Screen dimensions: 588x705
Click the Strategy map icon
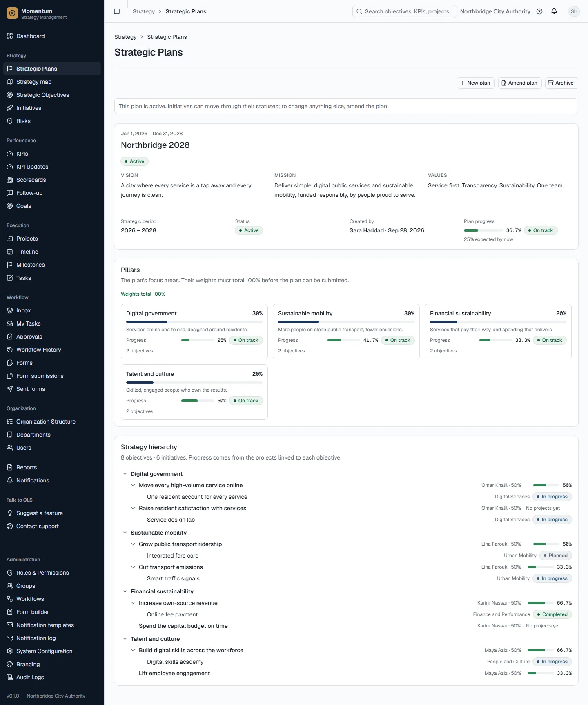click(x=10, y=82)
